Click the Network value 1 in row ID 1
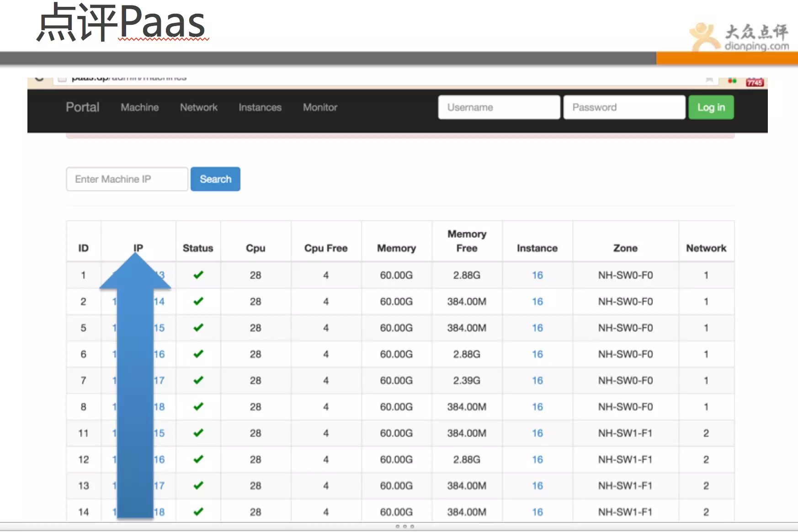This screenshot has height=532, width=798. [x=706, y=275]
